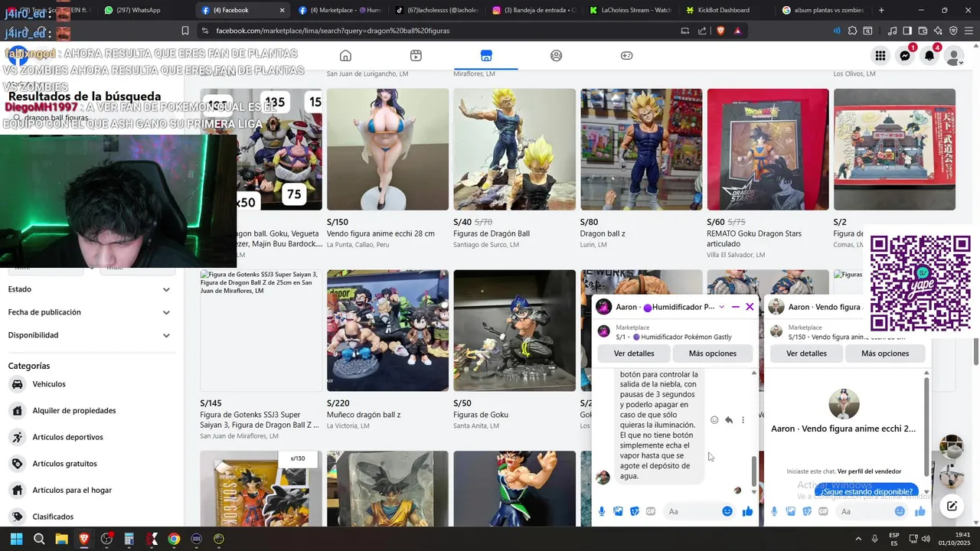Open the Groups icon in Facebook header
Image resolution: width=980 pixels, height=551 pixels.
(x=557, y=55)
